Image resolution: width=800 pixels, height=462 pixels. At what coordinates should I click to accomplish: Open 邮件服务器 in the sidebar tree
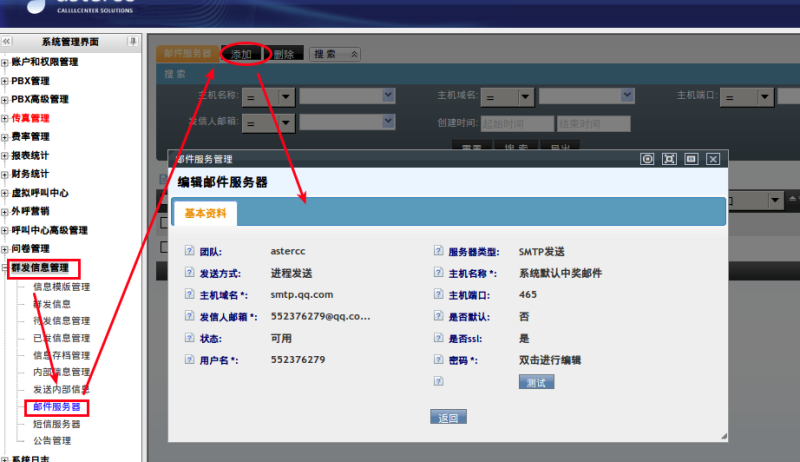[x=56, y=407]
